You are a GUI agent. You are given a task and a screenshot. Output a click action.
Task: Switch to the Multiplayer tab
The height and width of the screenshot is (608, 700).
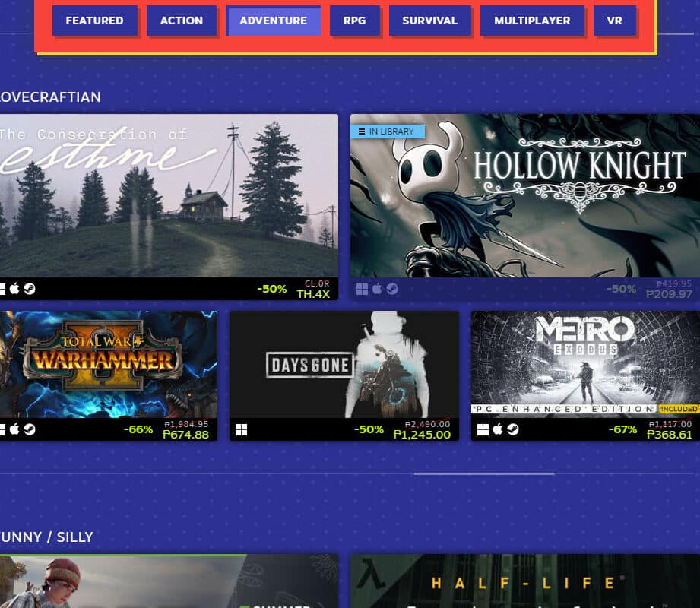tap(532, 21)
